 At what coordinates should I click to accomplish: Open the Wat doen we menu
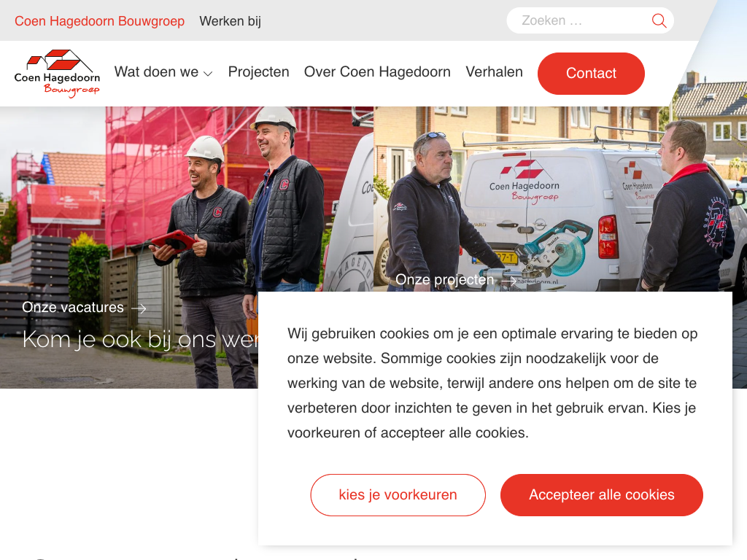point(163,72)
